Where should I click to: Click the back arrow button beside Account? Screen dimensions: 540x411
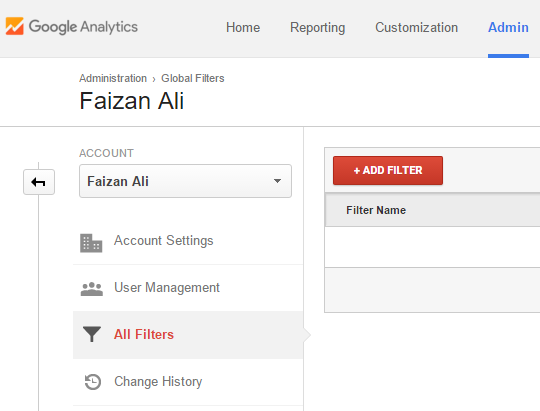[x=39, y=182]
